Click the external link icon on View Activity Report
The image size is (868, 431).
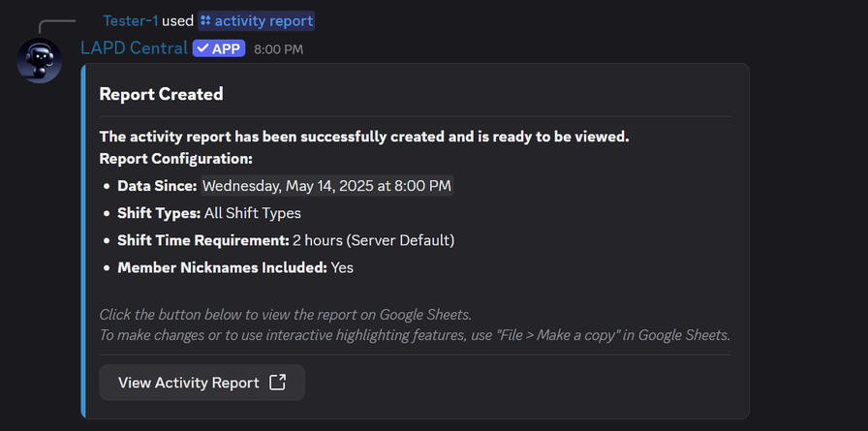277,382
